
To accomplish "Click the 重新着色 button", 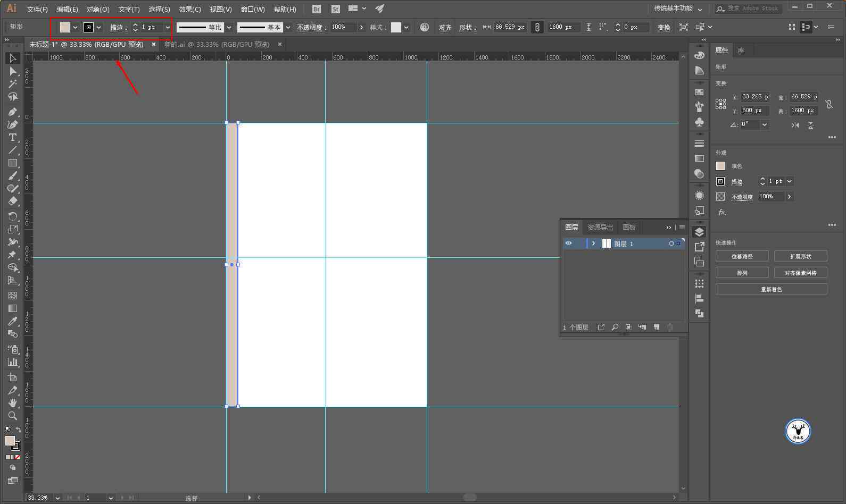I will (771, 289).
